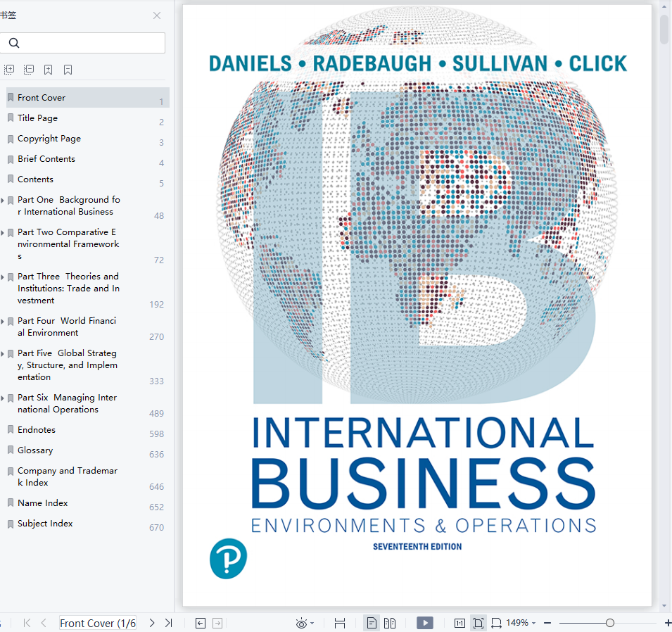
Task: Expand Part Two Comparative Environmental Frameworks
Action: pos(3,233)
